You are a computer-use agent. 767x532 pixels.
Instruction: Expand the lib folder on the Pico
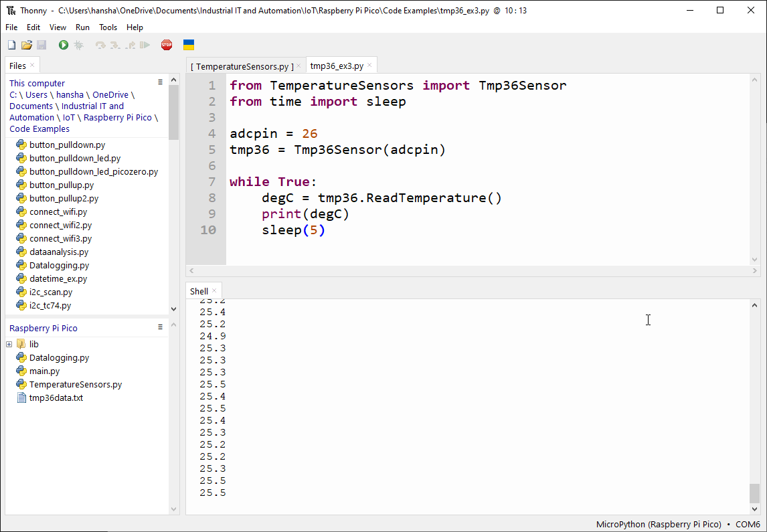pyautogui.click(x=9, y=344)
